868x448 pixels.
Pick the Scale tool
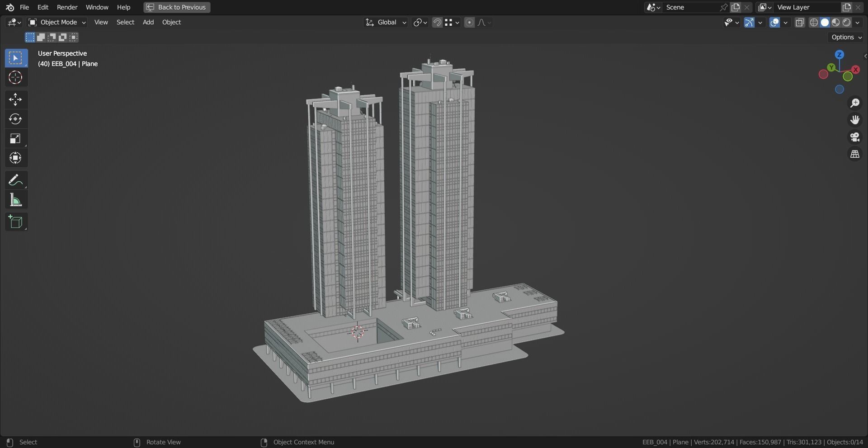[x=16, y=138]
